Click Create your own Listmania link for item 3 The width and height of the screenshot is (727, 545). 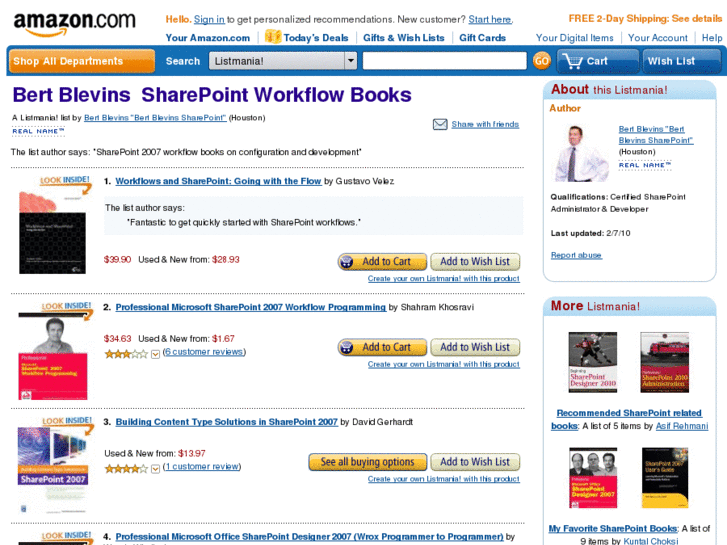coord(443,479)
